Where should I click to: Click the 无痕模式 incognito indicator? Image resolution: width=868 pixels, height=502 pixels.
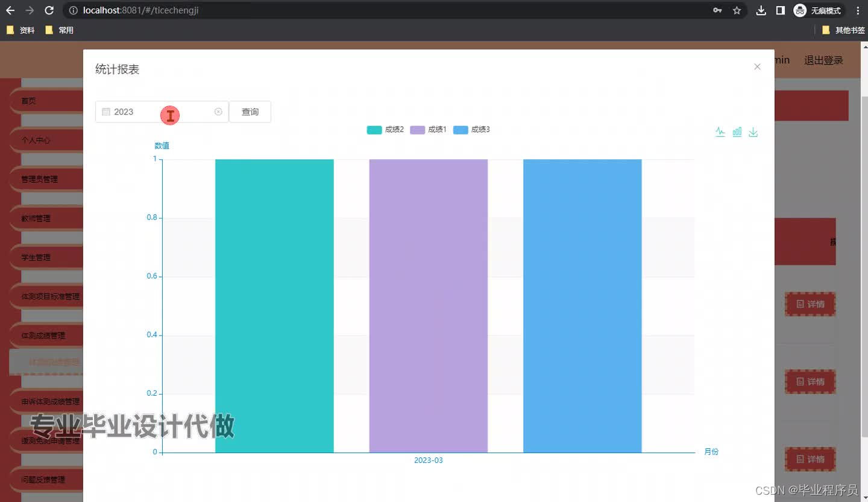(x=817, y=10)
